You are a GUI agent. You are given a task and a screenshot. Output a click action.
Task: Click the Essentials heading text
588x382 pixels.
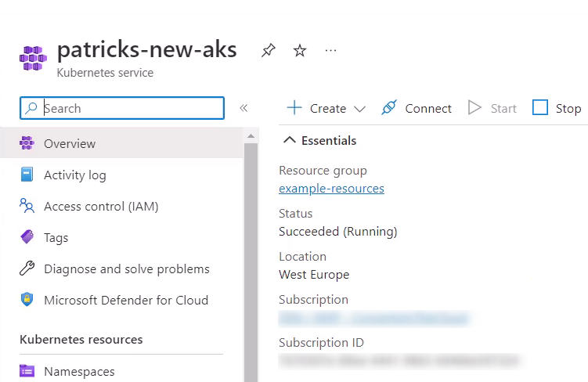[x=329, y=141]
